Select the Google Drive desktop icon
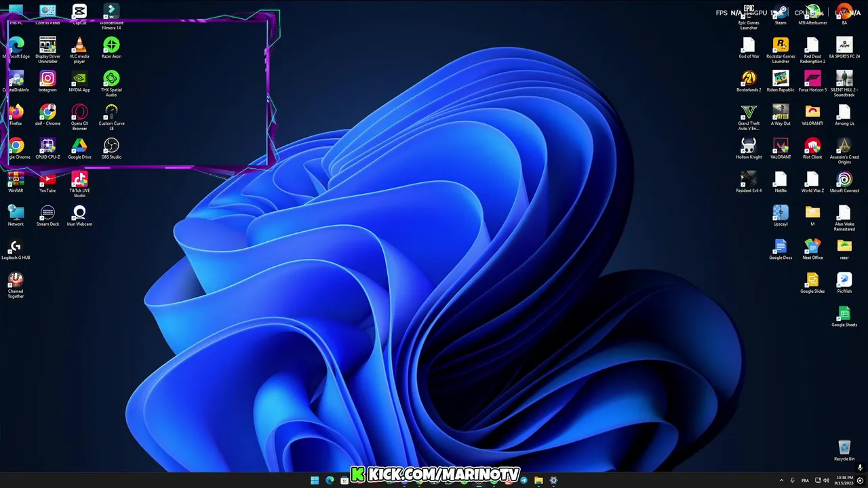 coord(79,149)
